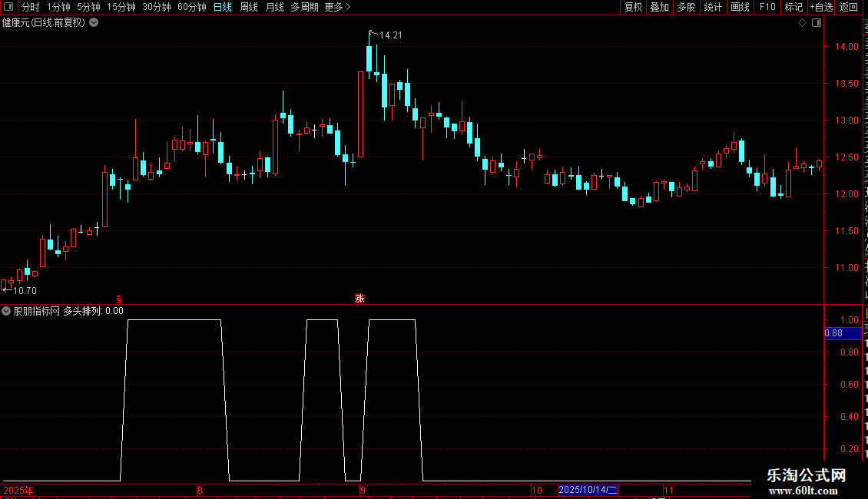Click the 13.00 price axis label
The height and width of the screenshot is (499, 868).
point(846,121)
